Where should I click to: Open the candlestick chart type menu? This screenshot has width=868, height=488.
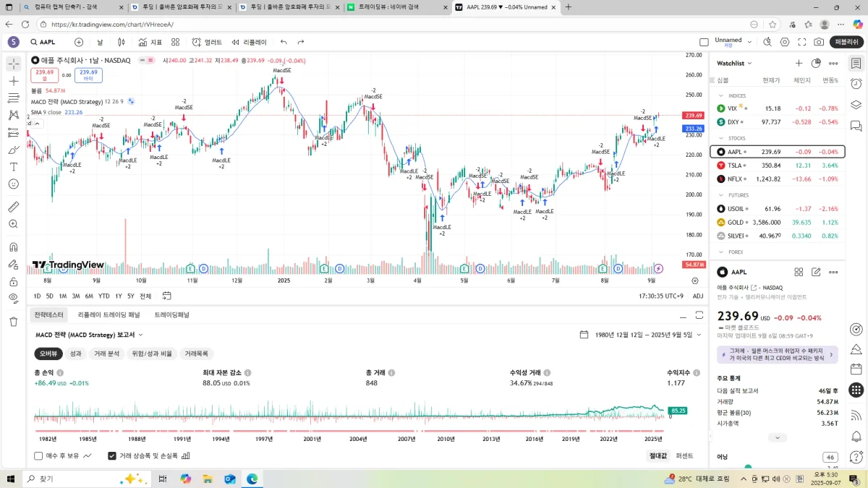123,43
